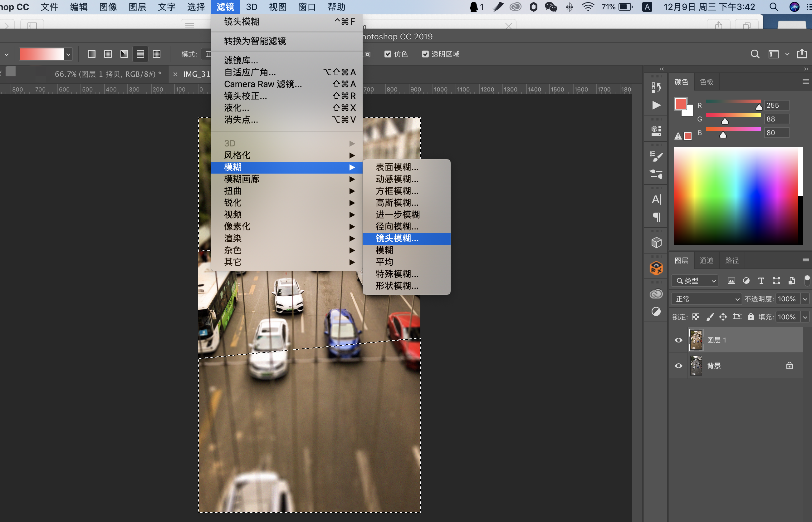Viewport: 812px width, 522px height.
Task: Open the layer blend mode 正常 dropdown
Action: tap(706, 299)
